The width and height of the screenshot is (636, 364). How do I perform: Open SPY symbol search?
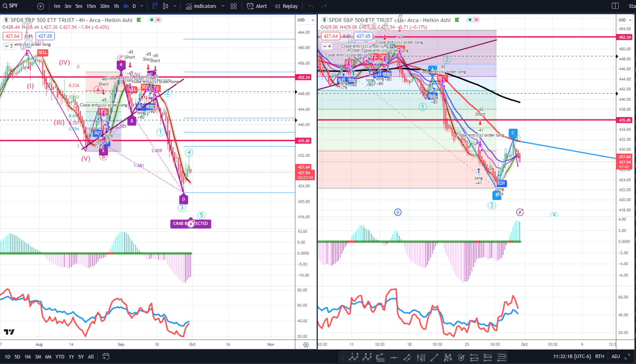point(11,6)
